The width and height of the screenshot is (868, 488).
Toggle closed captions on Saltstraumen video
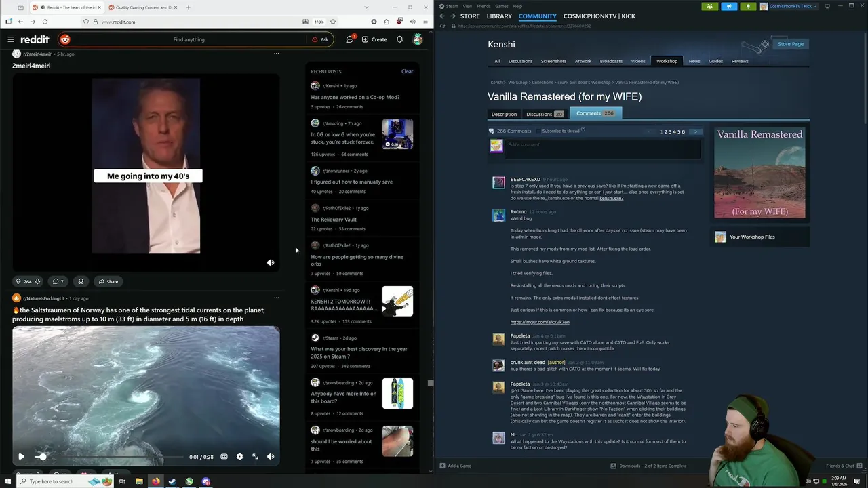click(224, 457)
